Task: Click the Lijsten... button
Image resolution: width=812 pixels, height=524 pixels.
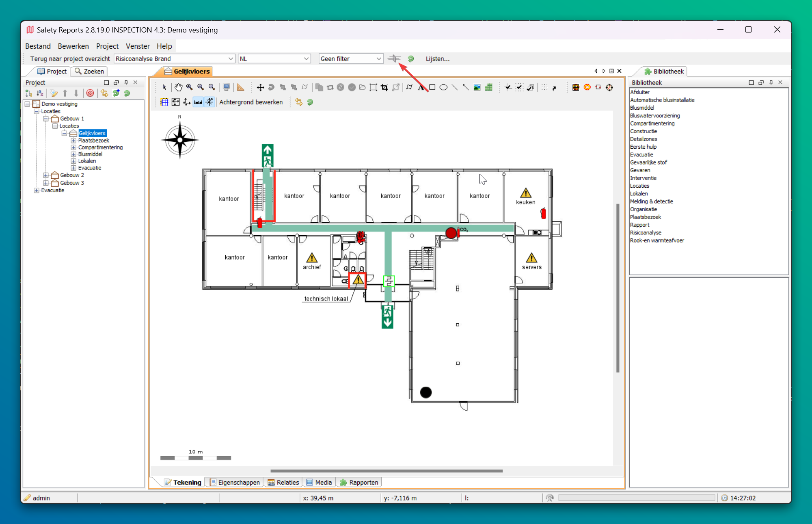Action: point(437,59)
